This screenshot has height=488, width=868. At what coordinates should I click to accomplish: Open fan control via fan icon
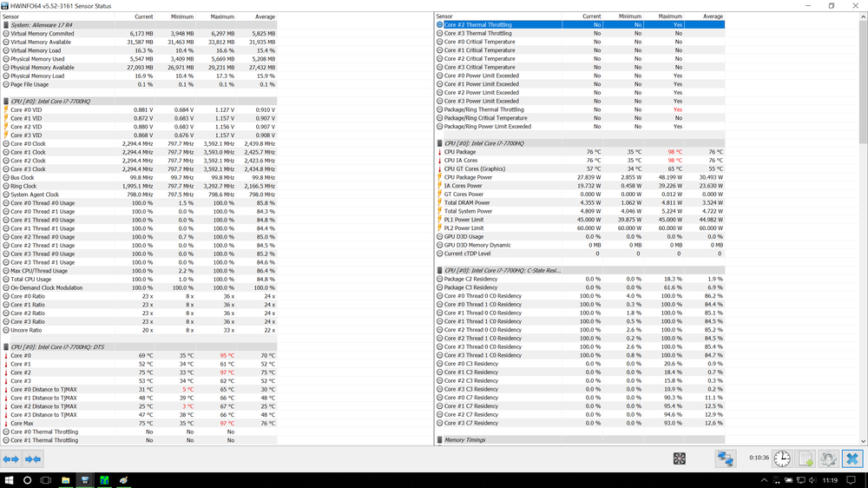[679, 458]
